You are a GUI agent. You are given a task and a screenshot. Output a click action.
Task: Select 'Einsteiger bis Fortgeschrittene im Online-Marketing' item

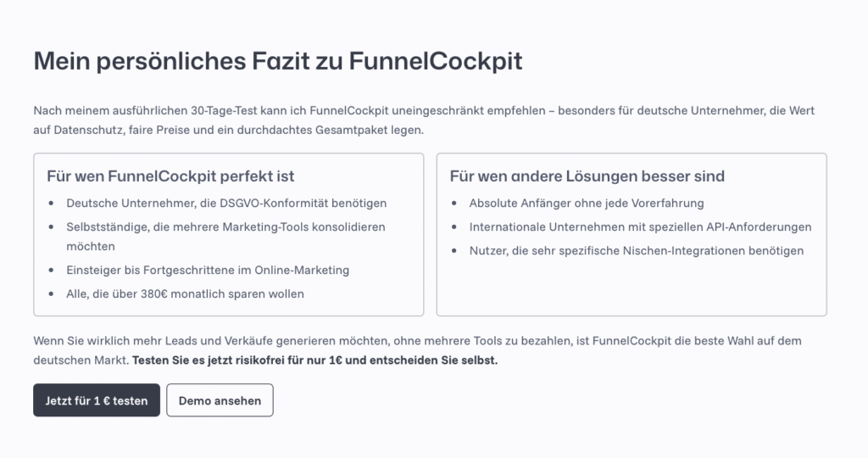tap(208, 270)
